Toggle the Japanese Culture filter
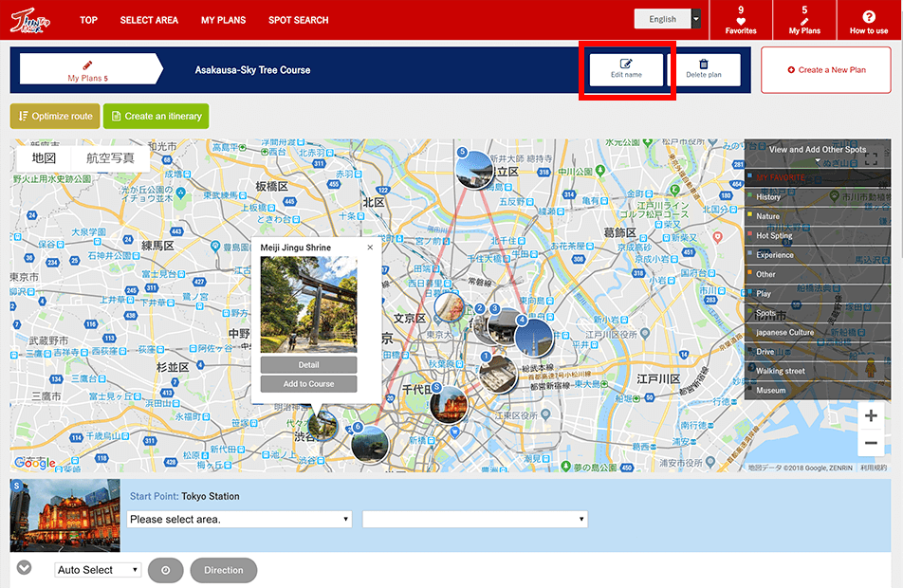The image size is (903, 588). (x=818, y=332)
